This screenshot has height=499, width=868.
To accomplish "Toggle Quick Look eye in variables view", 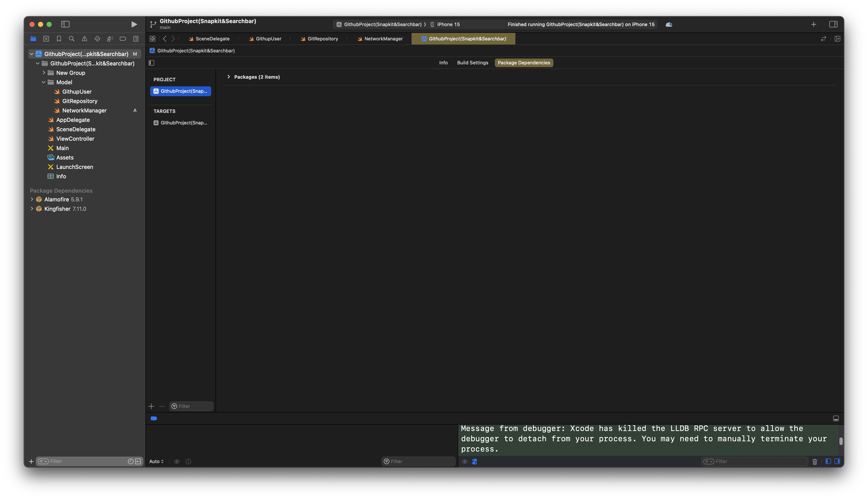I will pyautogui.click(x=177, y=461).
